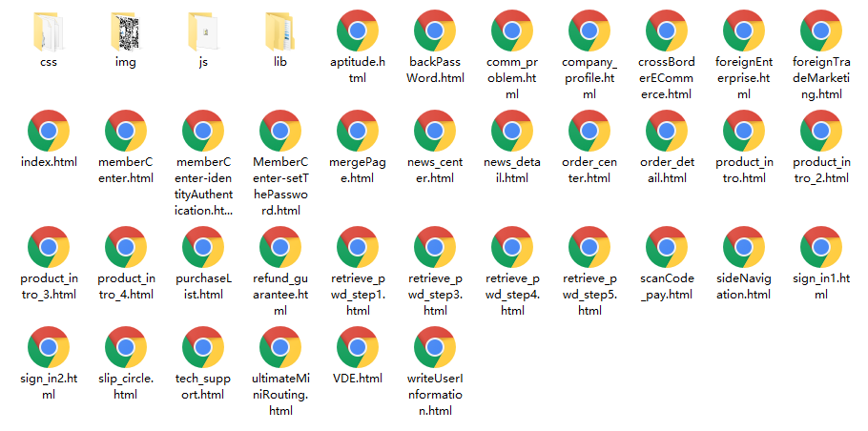The width and height of the screenshot is (868, 431).
Task: Select the index.html file icon
Action: click(x=49, y=133)
